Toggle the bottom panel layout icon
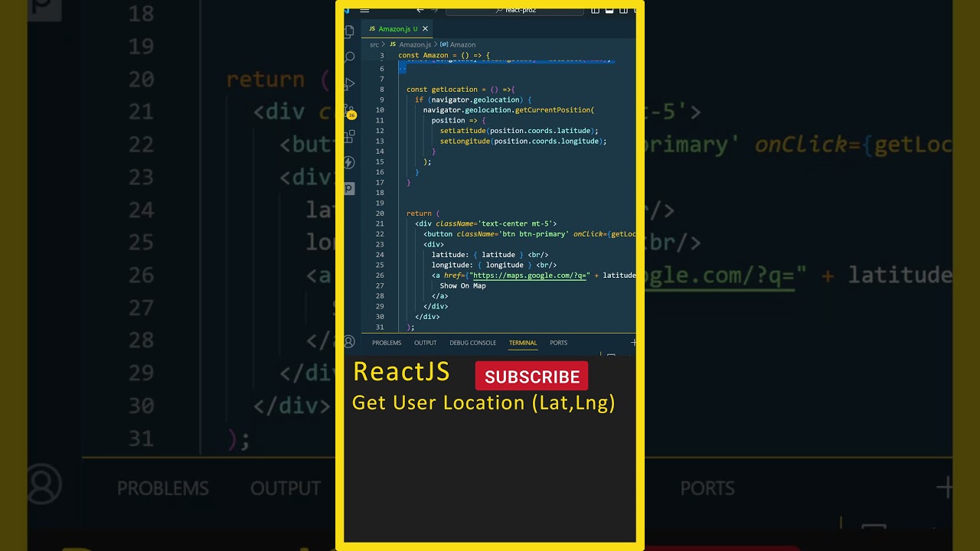980x551 pixels. point(609,10)
